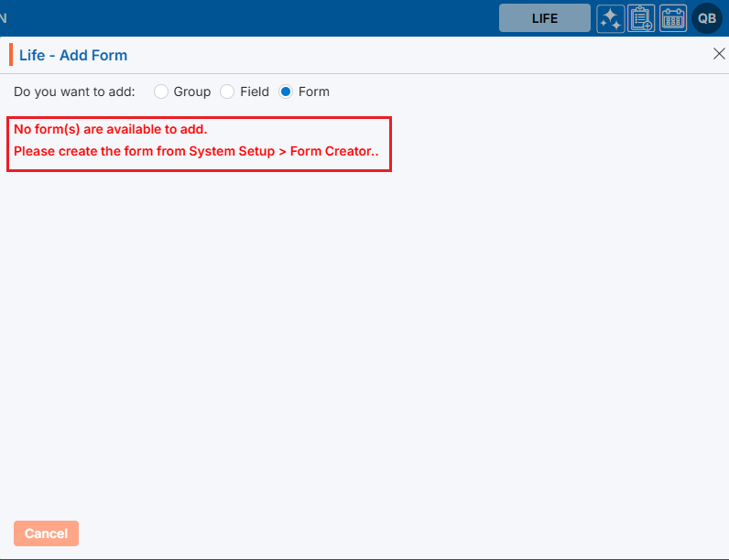The image size is (729, 560).
Task: Select the Field radio button
Action: 227,92
